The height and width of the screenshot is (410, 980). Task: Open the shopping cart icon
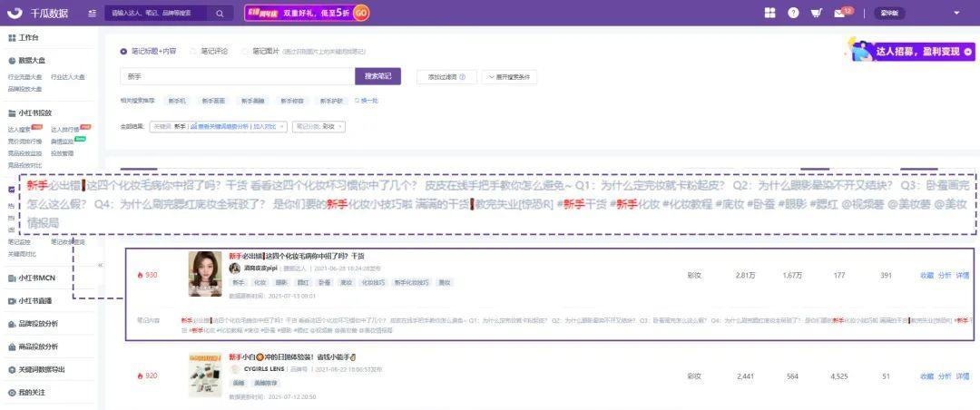[816, 13]
